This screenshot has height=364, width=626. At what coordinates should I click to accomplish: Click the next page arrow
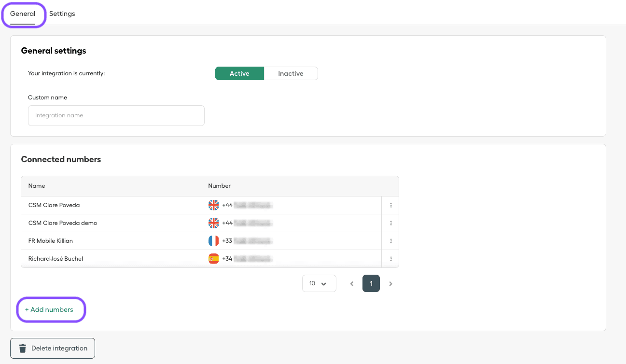[391, 283]
